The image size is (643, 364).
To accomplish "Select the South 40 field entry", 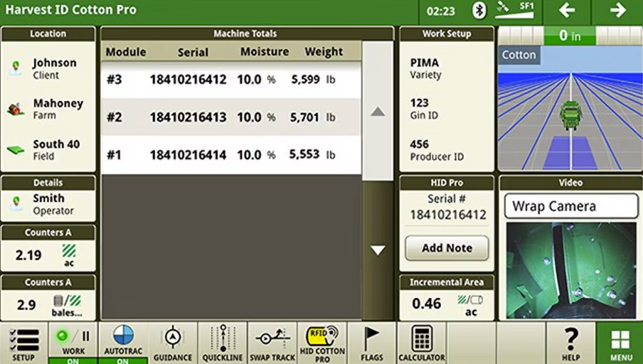I will [x=48, y=149].
